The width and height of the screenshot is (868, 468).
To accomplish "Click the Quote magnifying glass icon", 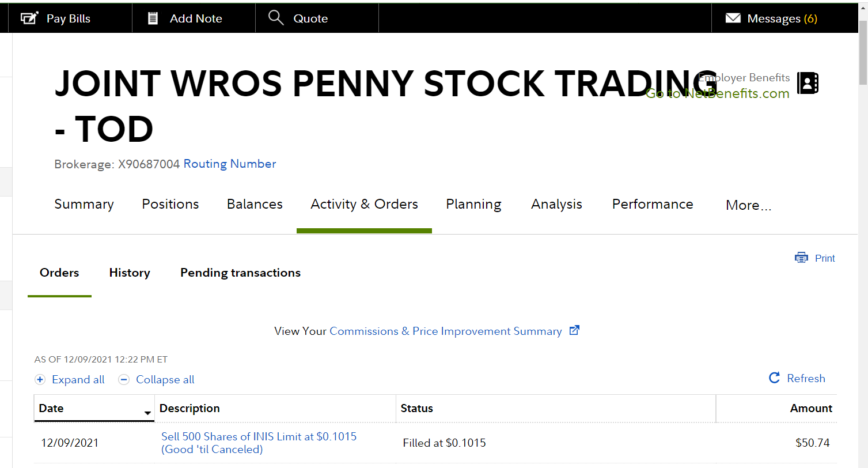I will [276, 18].
